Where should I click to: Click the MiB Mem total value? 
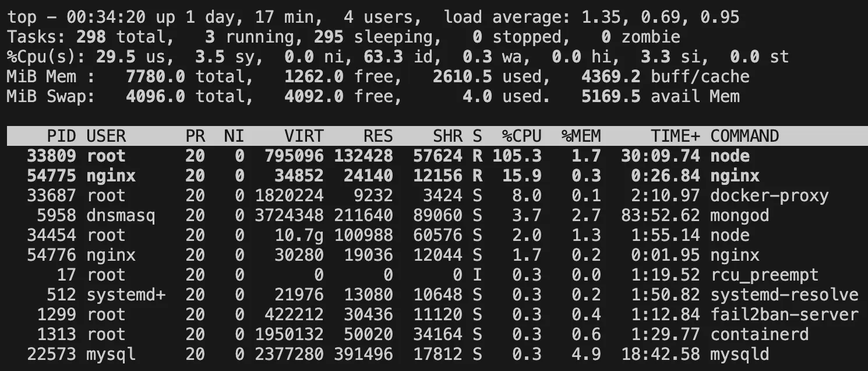(x=155, y=77)
